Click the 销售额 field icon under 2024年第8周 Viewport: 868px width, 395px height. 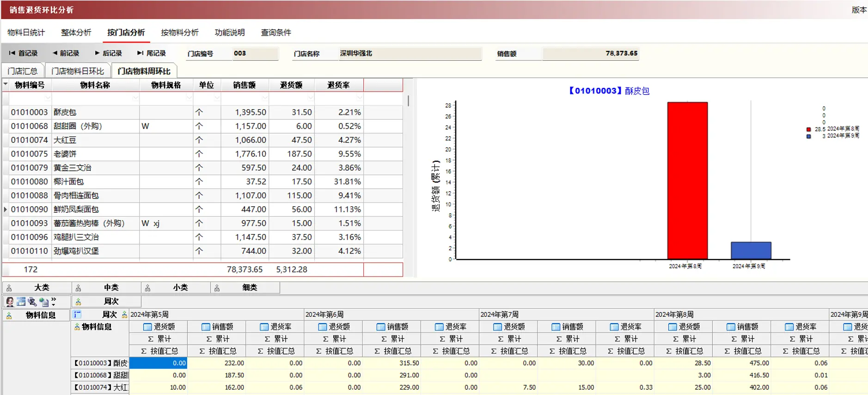[x=731, y=327]
